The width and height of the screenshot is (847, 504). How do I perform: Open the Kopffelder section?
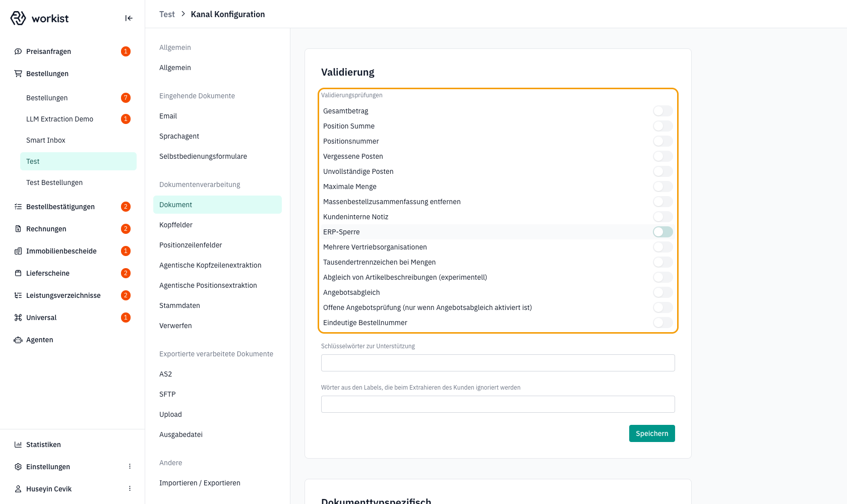(217, 225)
